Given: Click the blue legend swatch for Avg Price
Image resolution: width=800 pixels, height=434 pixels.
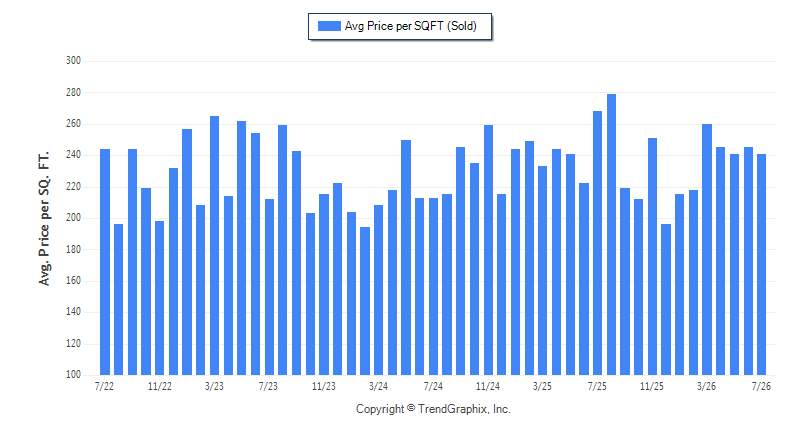Looking at the screenshot, I should (329, 26).
